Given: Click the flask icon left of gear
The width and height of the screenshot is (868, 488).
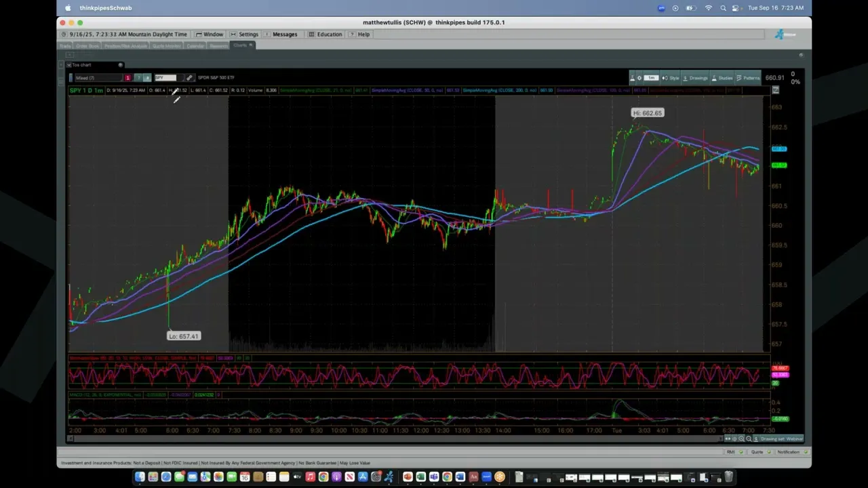Looking at the screenshot, I should [632, 78].
